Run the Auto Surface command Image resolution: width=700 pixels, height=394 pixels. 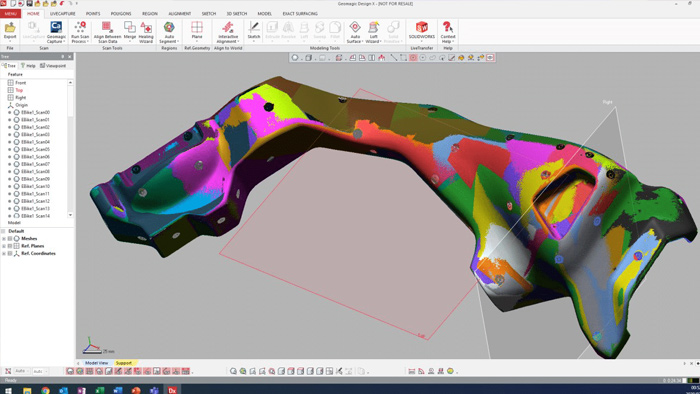[355, 32]
